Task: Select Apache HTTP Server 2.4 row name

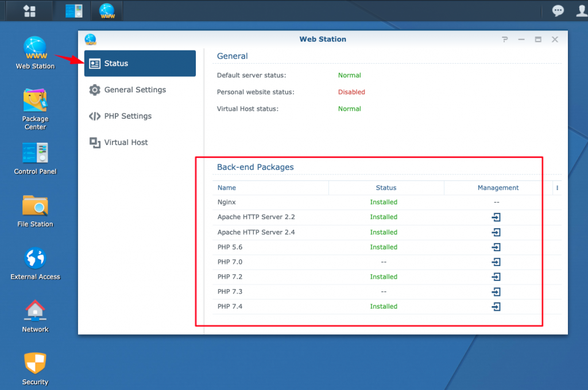Action: [x=256, y=232]
